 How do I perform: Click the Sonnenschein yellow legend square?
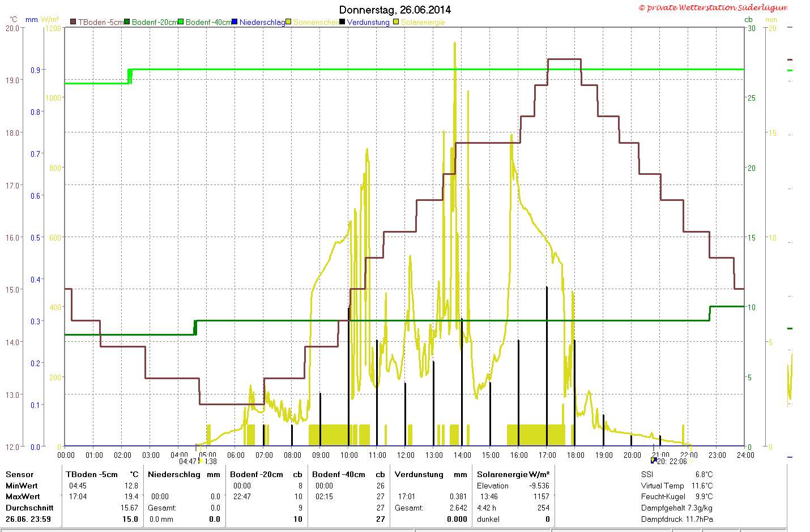[288, 22]
